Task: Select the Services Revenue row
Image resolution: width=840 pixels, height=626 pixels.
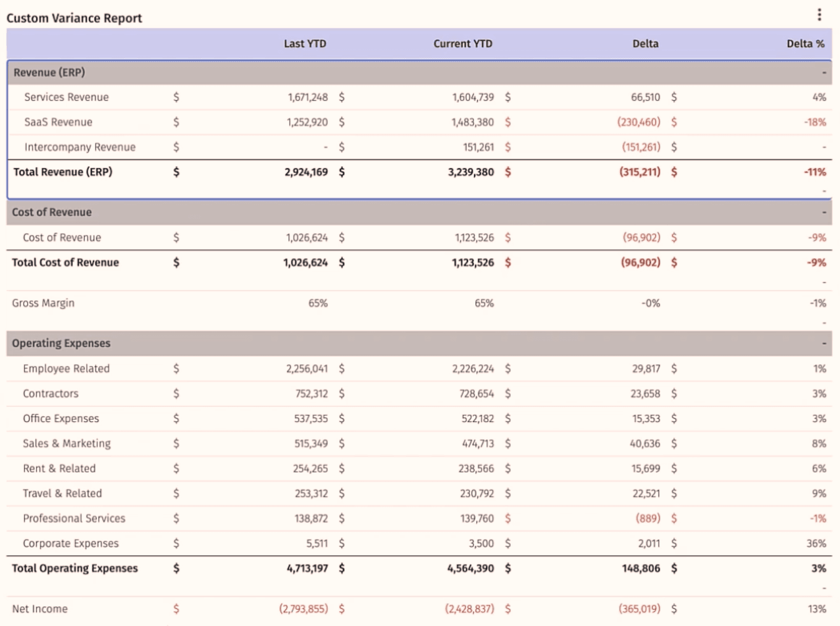Action: (x=66, y=97)
